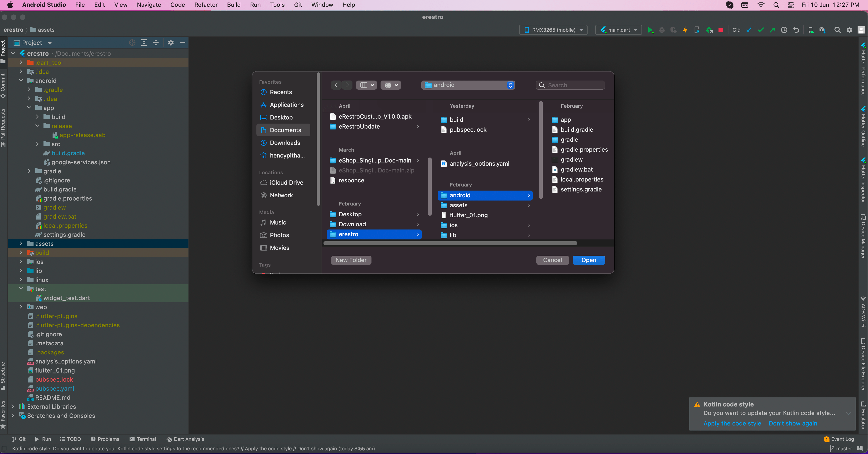The width and height of the screenshot is (868, 454).
Task: Open Git history clock icon
Action: [784, 30]
